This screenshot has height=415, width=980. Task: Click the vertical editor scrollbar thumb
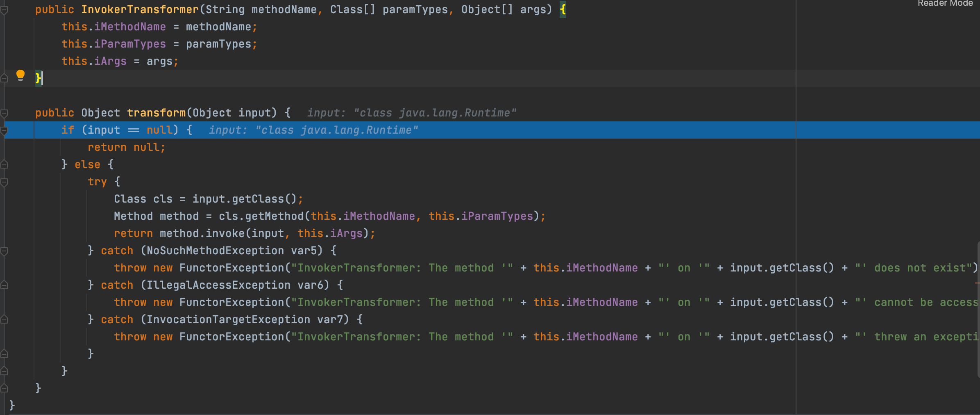pyautogui.click(x=978, y=310)
